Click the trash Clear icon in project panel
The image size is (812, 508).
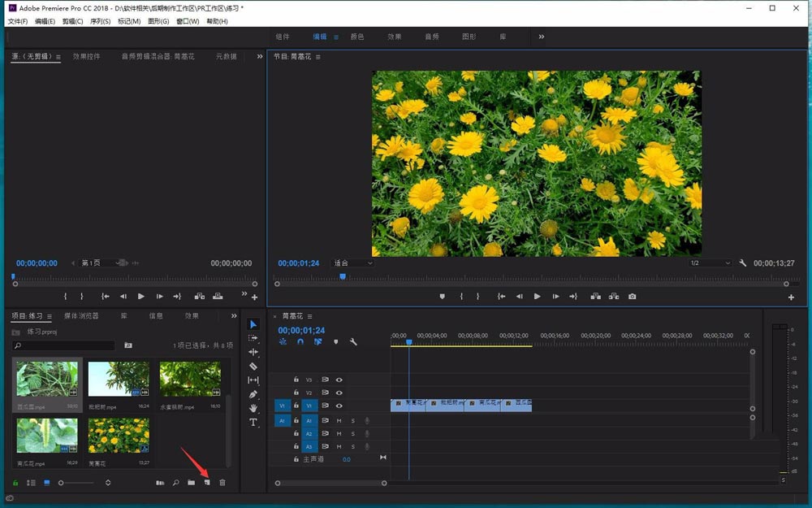[x=222, y=483]
